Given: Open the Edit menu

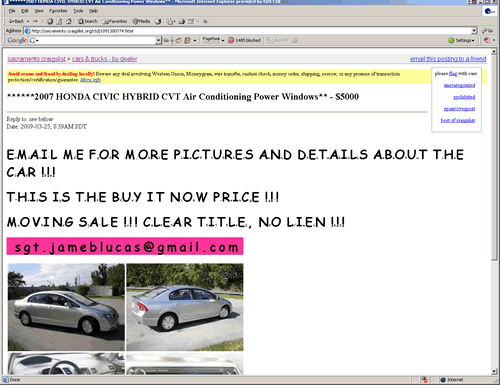Looking at the screenshot, I should pos(25,11).
